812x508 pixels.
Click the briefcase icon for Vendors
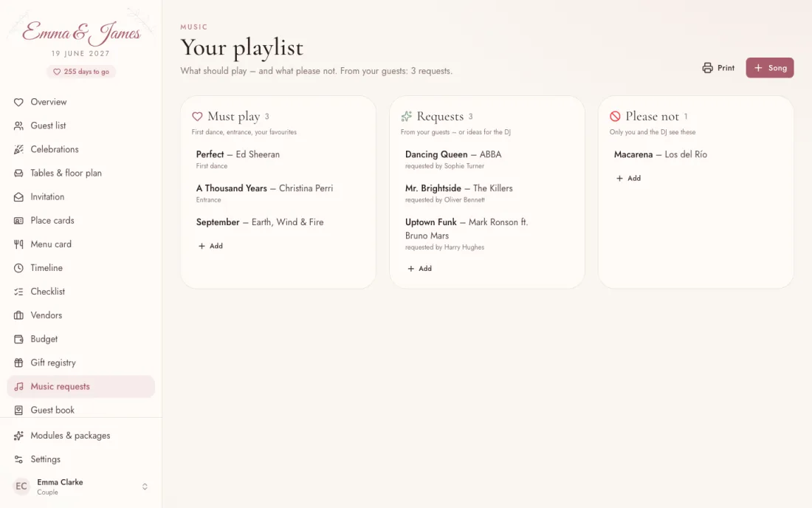(18, 315)
